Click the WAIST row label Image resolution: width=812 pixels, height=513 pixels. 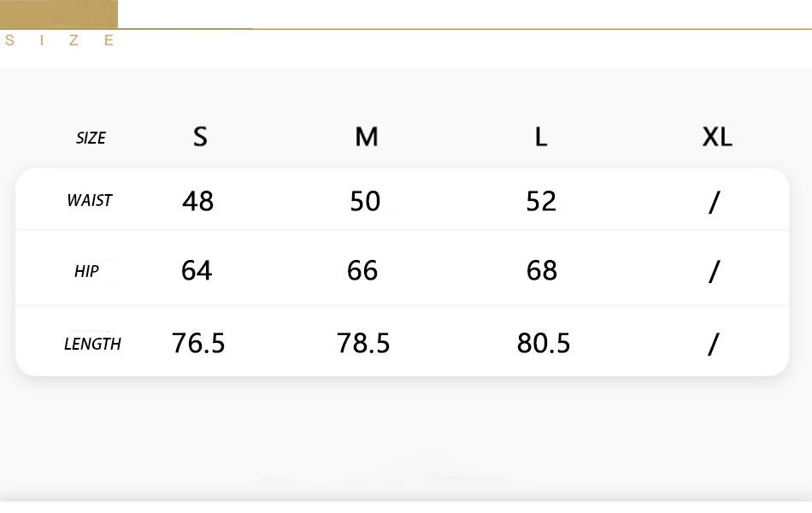pyautogui.click(x=90, y=200)
